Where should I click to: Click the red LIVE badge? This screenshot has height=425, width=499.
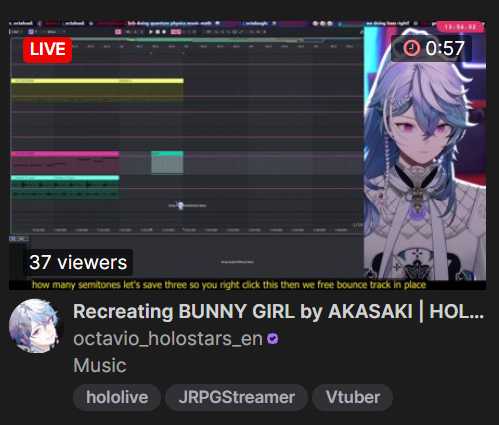pyautogui.click(x=47, y=50)
